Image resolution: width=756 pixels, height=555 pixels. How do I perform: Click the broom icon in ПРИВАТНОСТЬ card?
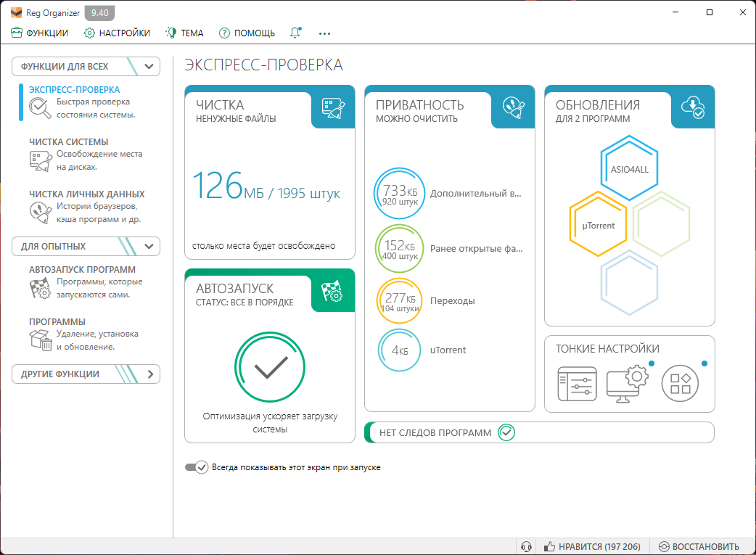click(x=514, y=107)
